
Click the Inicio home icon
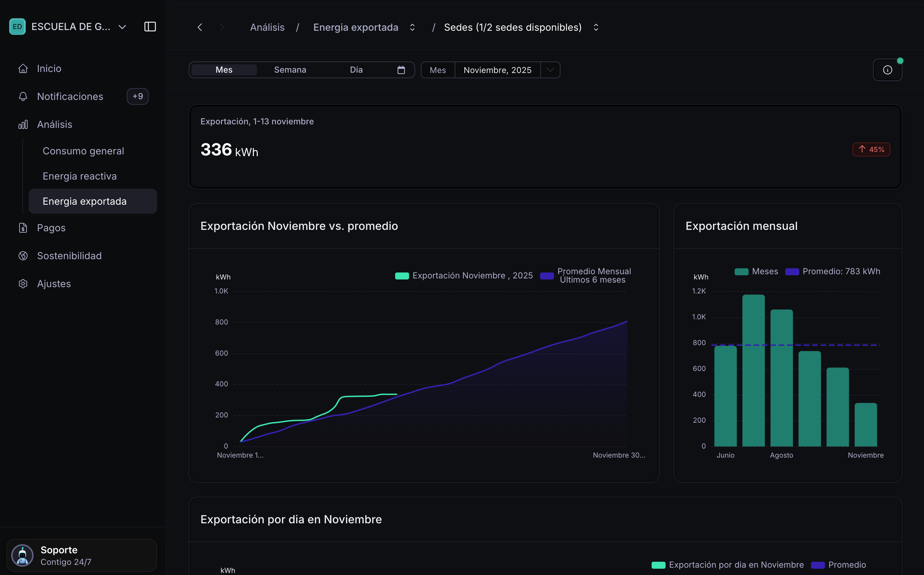coord(23,68)
